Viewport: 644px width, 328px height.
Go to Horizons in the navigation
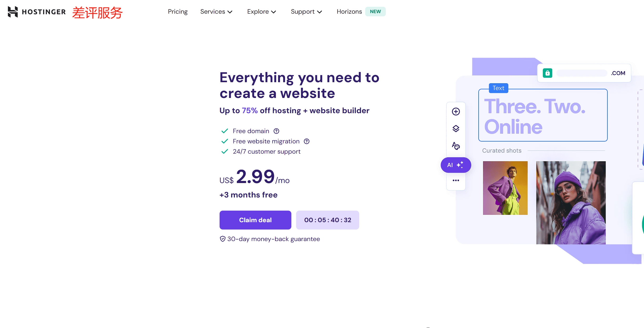pyautogui.click(x=349, y=12)
